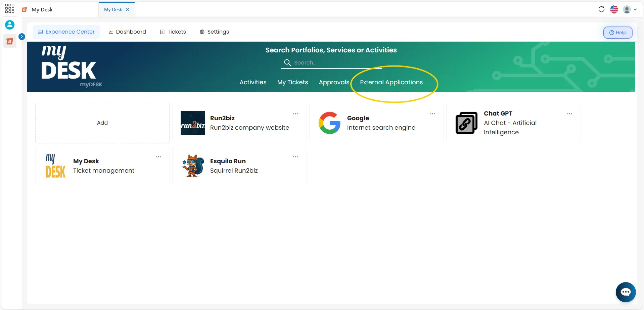Open the user avatar dropdown menu
The image size is (644, 310).
click(630, 9)
